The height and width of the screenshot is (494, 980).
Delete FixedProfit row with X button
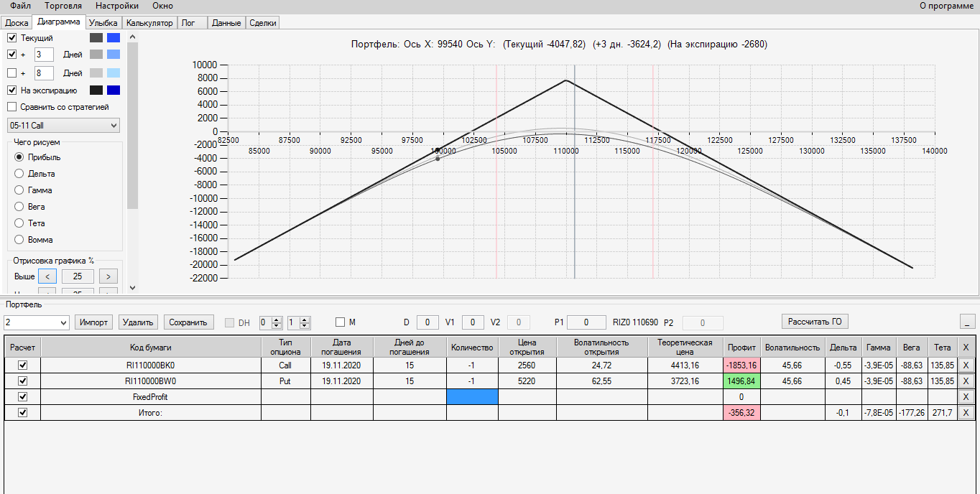[x=966, y=397]
